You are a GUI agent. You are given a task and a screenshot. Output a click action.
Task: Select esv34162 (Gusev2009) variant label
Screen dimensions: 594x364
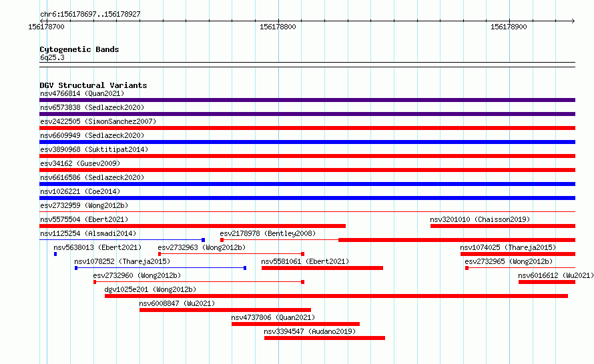80,163
